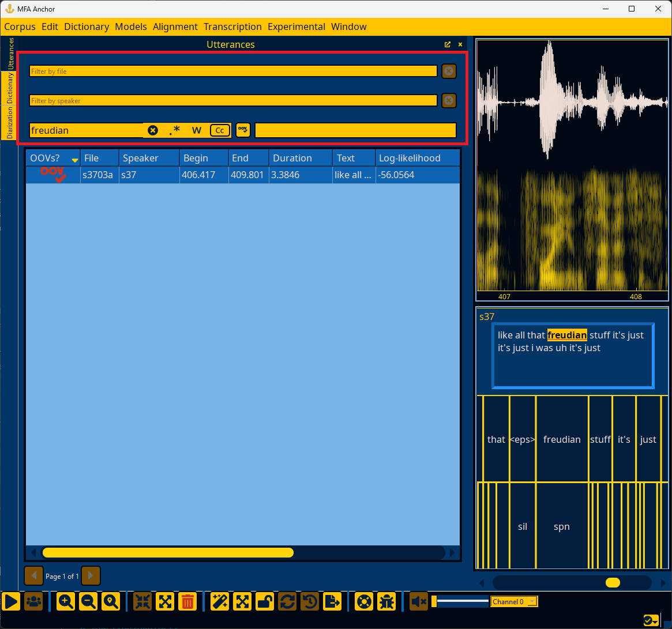This screenshot has width=672, height=629.
Task: Go to next page of utterances
Action: tap(91, 576)
